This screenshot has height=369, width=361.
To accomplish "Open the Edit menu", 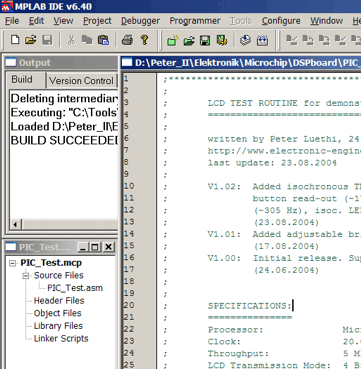I will coord(36,21).
